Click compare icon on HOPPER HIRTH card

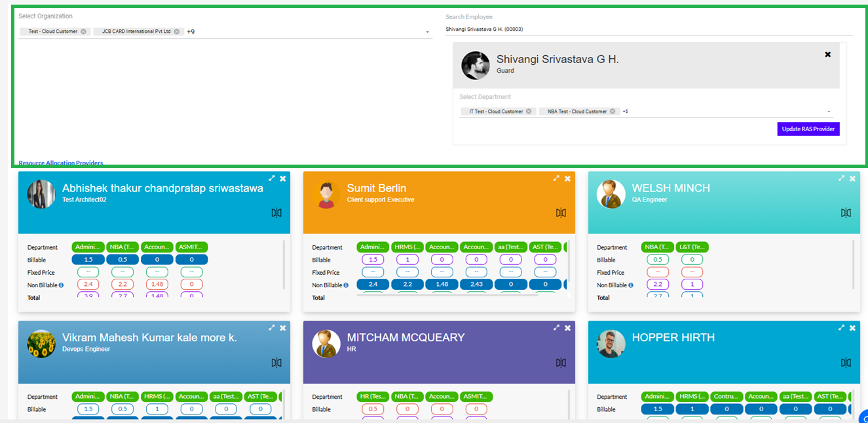[x=846, y=363]
